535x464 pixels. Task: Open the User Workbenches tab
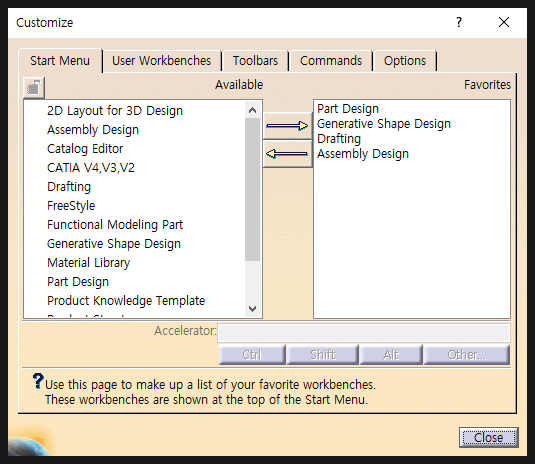pyautogui.click(x=161, y=61)
